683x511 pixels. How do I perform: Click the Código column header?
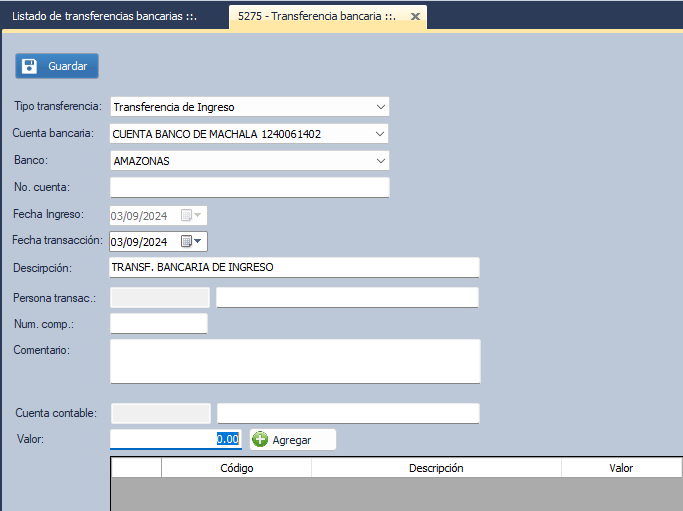(x=236, y=468)
